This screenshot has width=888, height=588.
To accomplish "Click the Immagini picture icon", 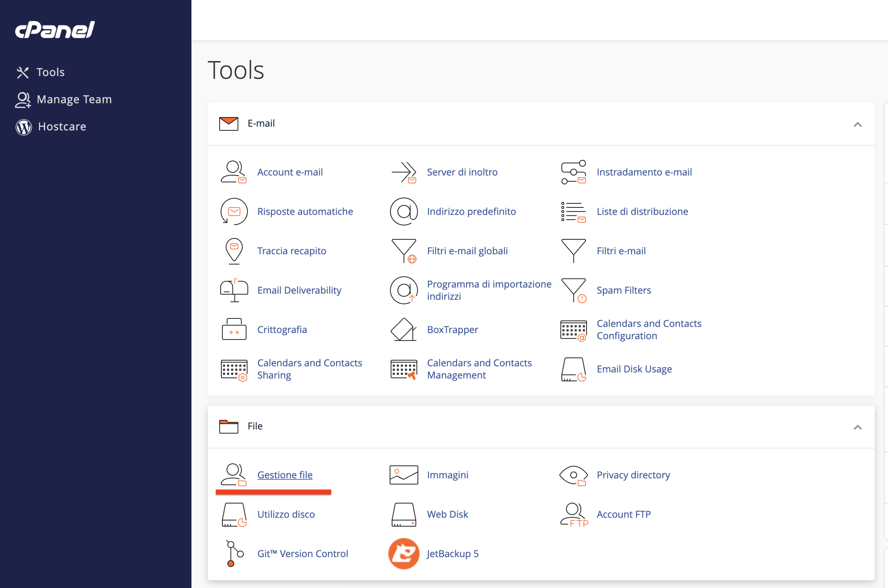I will click(404, 475).
